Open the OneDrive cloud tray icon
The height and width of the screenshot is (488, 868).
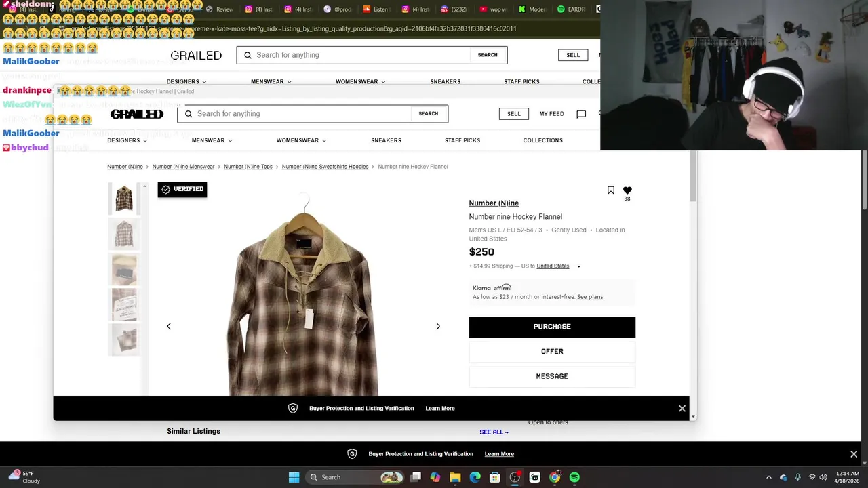coord(783,477)
